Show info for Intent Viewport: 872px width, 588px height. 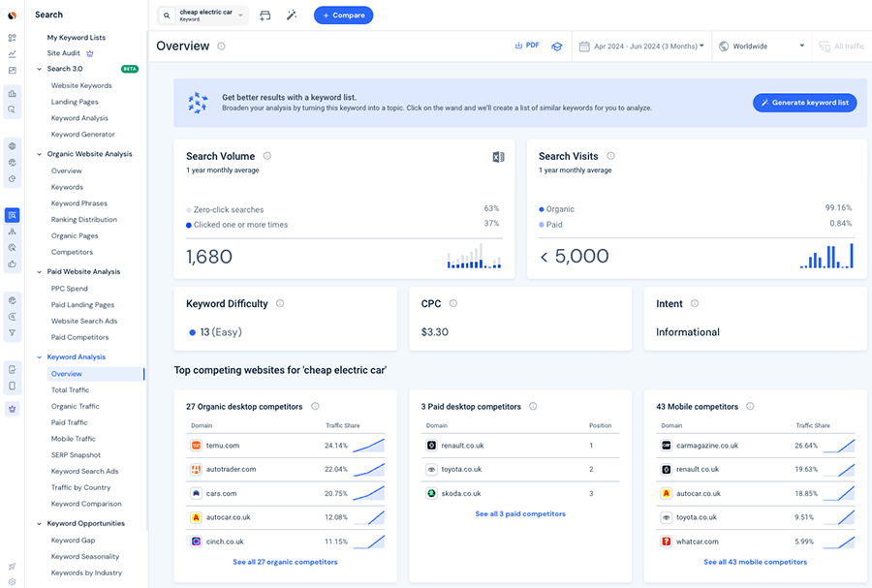[x=695, y=303]
